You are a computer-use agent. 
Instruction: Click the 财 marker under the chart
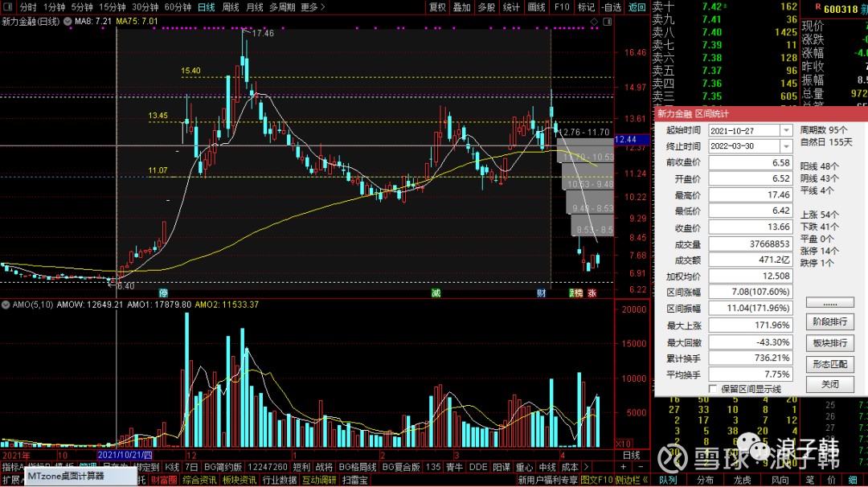tap(542, 293)
